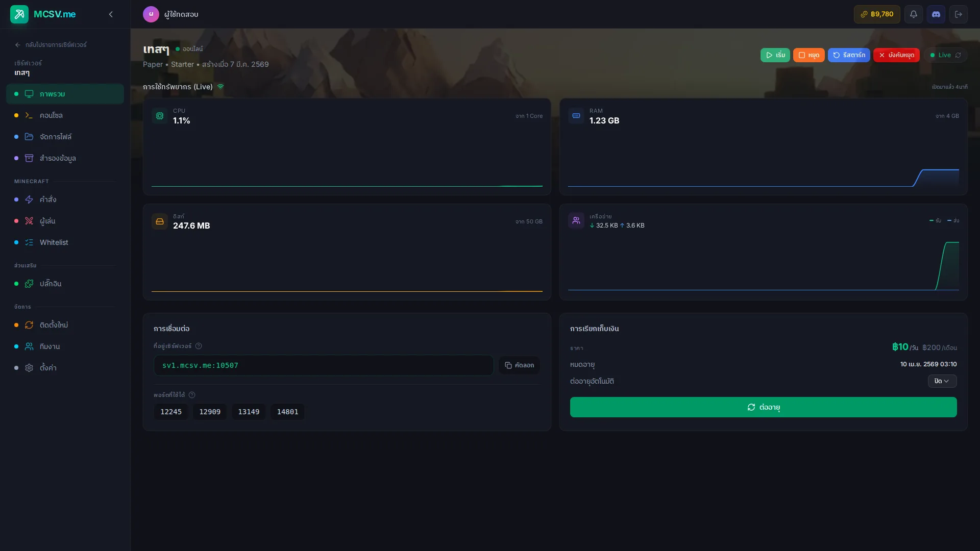
Task: Toggle the receive legend in network chart
Action: tap(935, 220)
